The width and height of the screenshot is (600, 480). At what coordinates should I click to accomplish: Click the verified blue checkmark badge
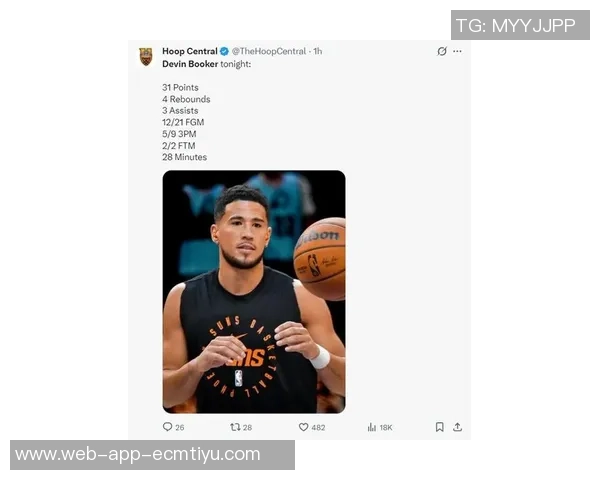coord(225,51)
